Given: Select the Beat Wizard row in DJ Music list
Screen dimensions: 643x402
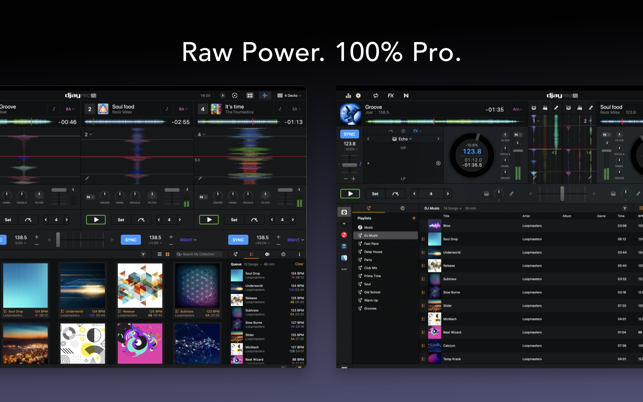Looking at the screenshot, I should pyautogui.click(x=531, y=332).
